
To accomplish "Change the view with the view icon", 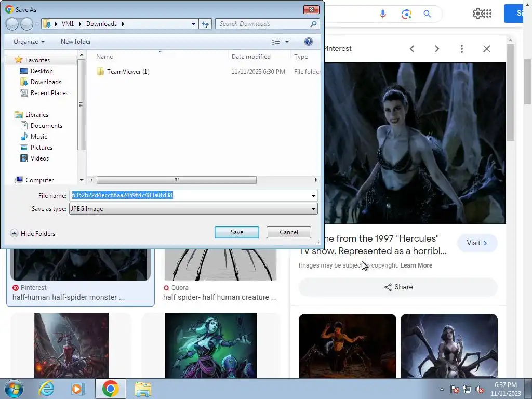I will point(275,42).
